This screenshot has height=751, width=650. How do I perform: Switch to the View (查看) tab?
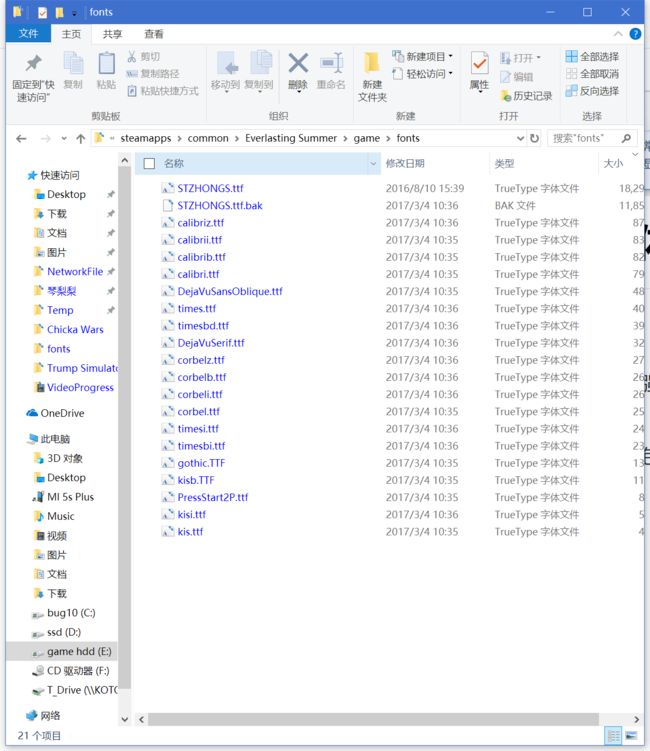click(154, 34)
